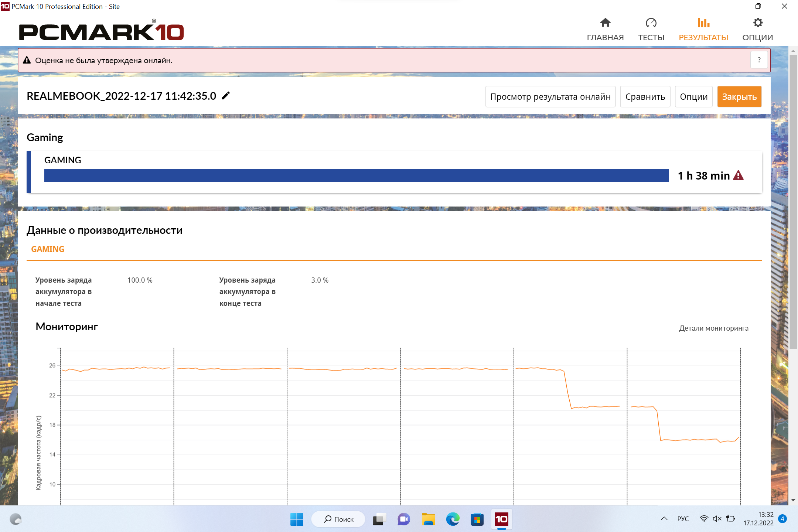Image resolution: width=798 pixels, height=532 pixels.
Task: Expand hidden system tray icons chevron
Action: point(664,519)
